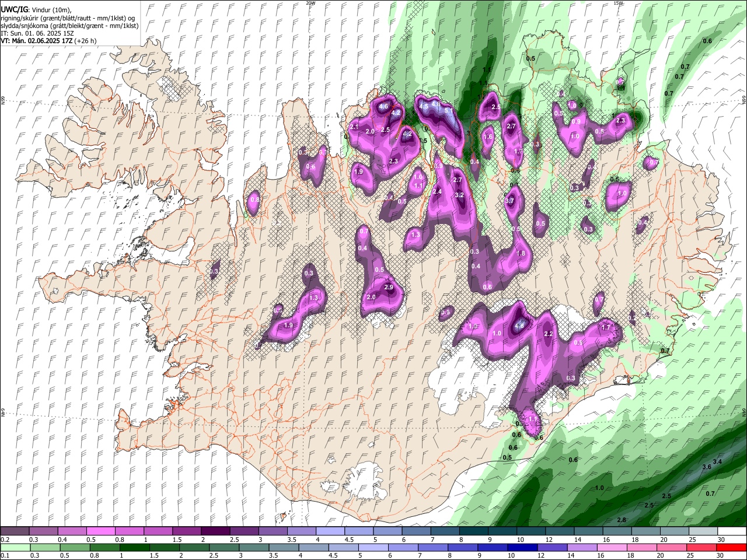747x560 pixels.
Task: Click the 3.7 value on the map
Action: (509, 201)
